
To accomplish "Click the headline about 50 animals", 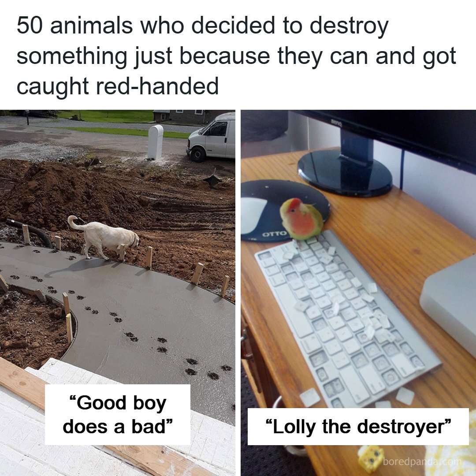I will (x=236, y=56).
